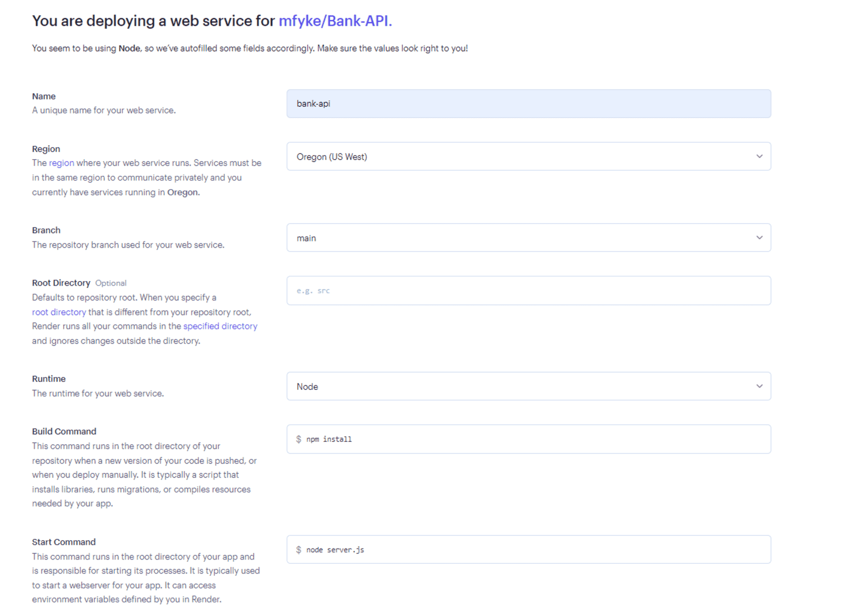Click the Start Command label

pyautogui.click(x=64, y=542)
